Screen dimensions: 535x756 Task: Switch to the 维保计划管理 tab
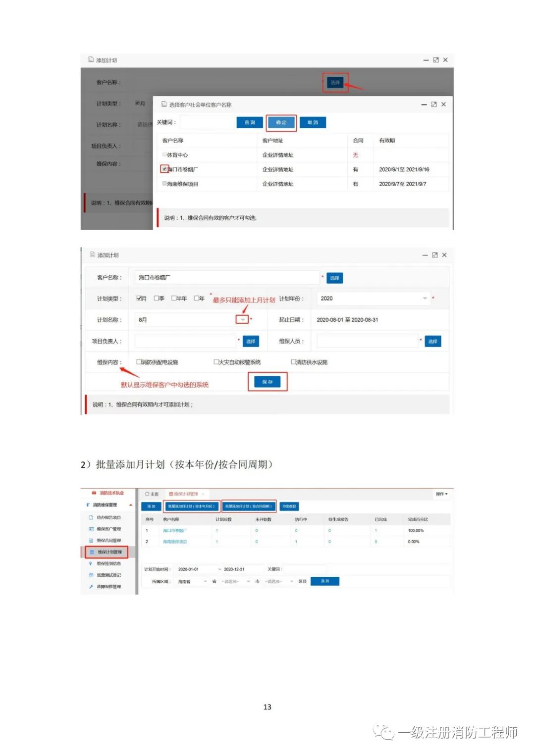(184, 494)
